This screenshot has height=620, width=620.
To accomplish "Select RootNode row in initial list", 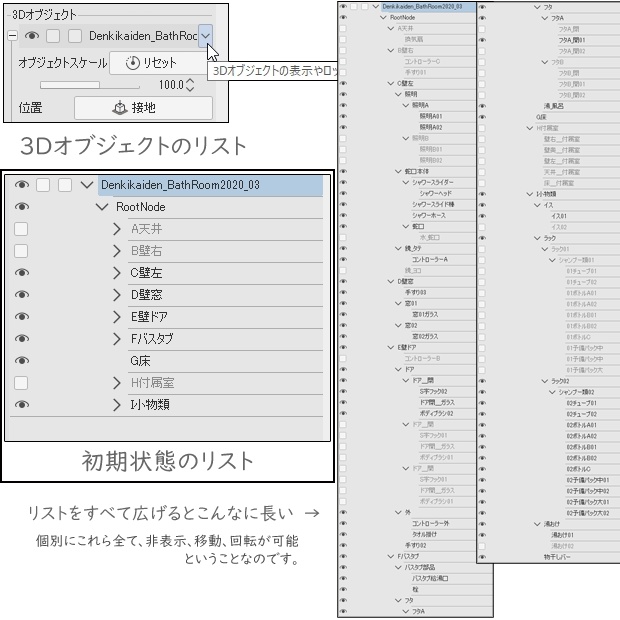I will pyautogui.click(x=140, y=206).
